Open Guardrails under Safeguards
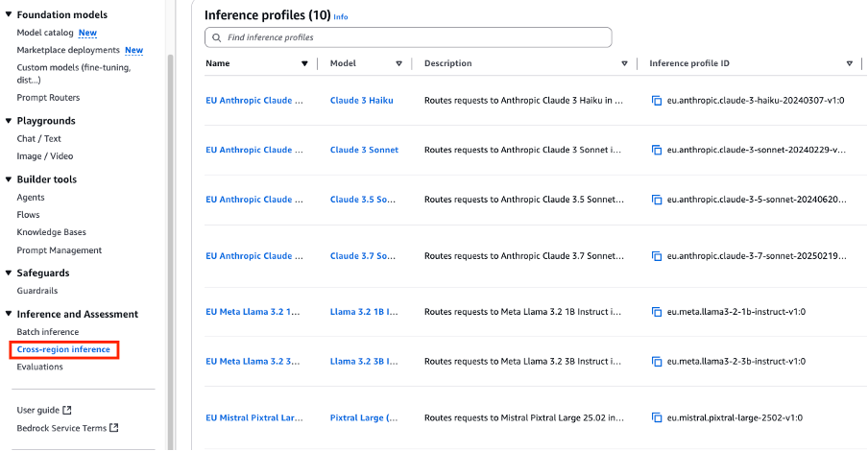Image resolution: width=868 pixels, height=451 pixels. 37,291
